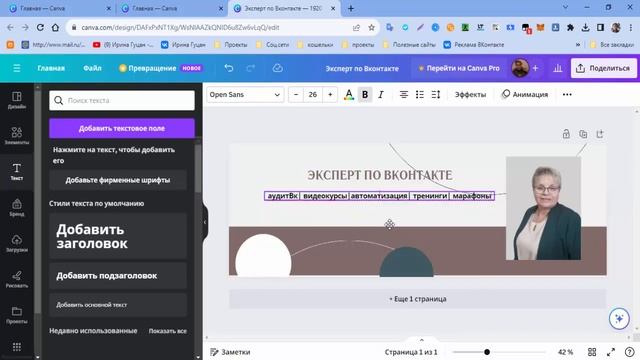Open the Elements (Элементы) sidebar panel
Screen dimensions: 640x360
tap(16, 136)
